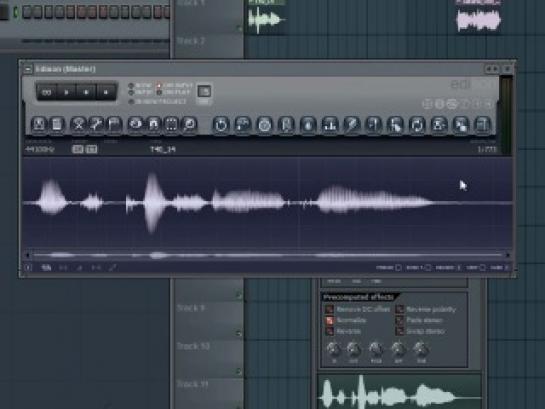The height and width of the screenshot is (409, 545).
Task: Click Edison's horizontal waveform scrollbar
Action: 267,255
